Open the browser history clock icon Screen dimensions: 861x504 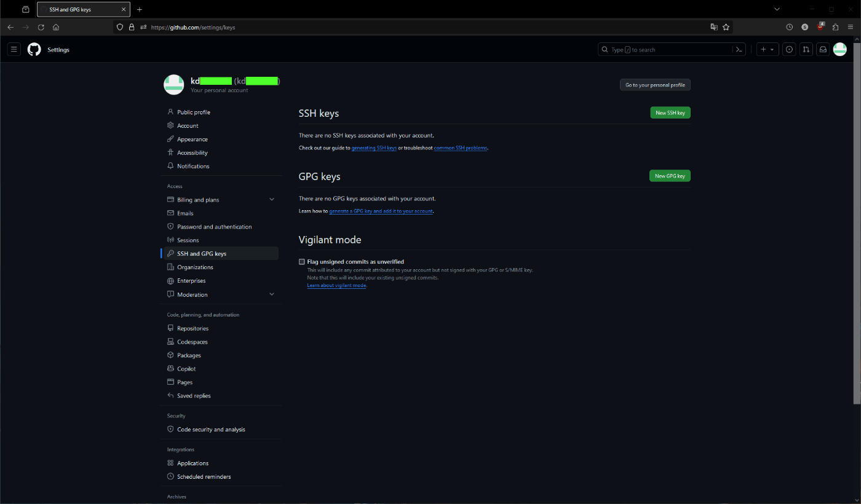(790, 27)
